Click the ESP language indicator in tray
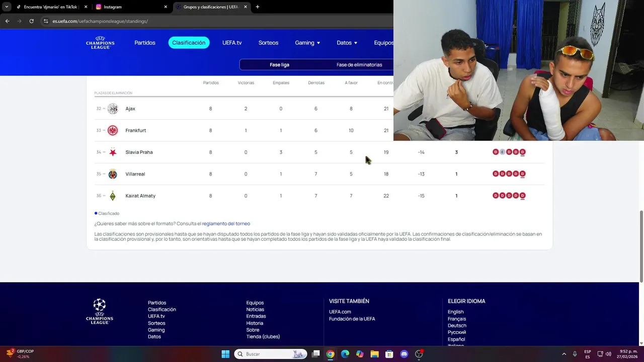Screen dimensions: 644x362 click(588, 354)
